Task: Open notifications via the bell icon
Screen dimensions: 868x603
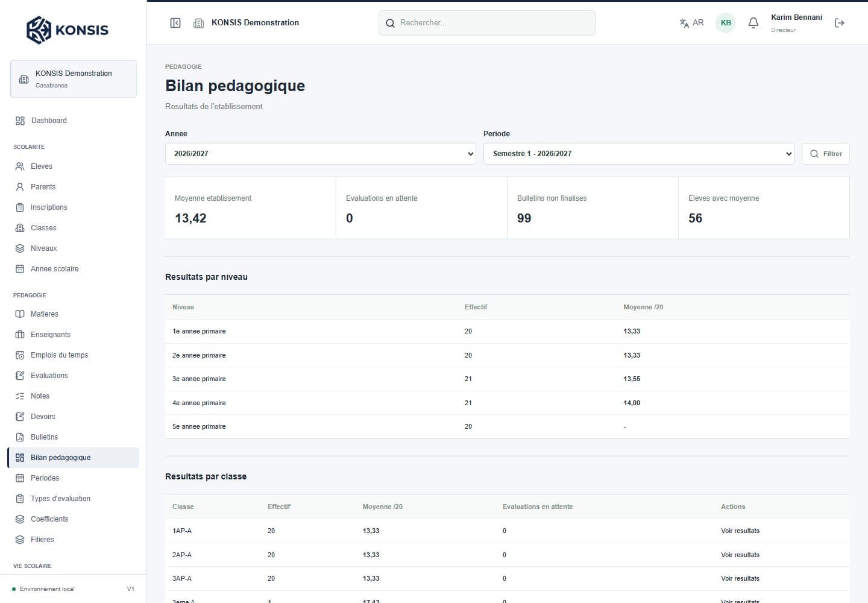Action: [x=753, y=23]
